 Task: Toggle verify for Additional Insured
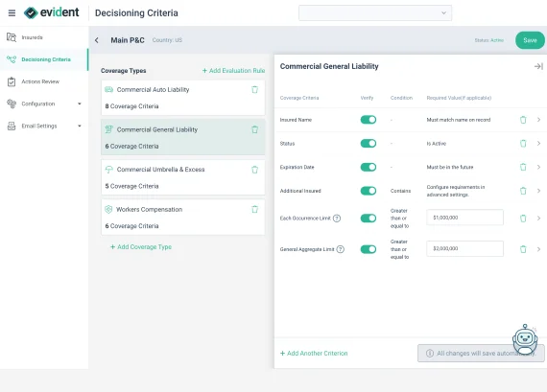pos(369,191)
